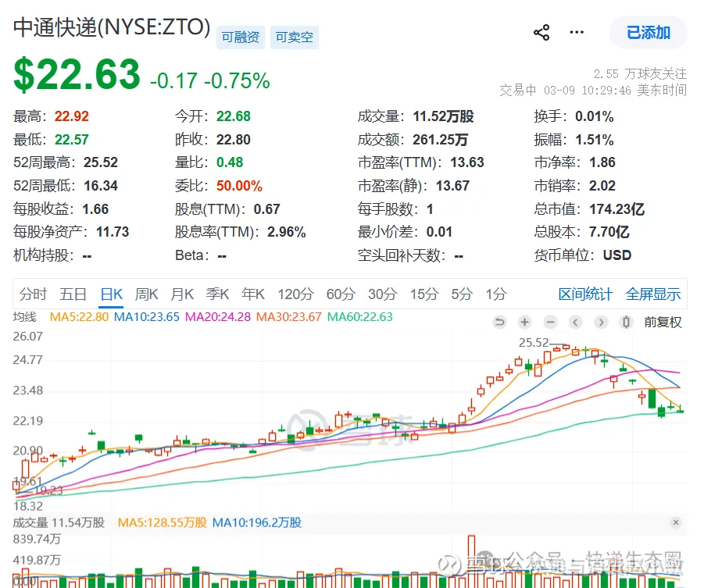Click the chart reset/undo arrow icon
The image size is (704, 588).
499,322
